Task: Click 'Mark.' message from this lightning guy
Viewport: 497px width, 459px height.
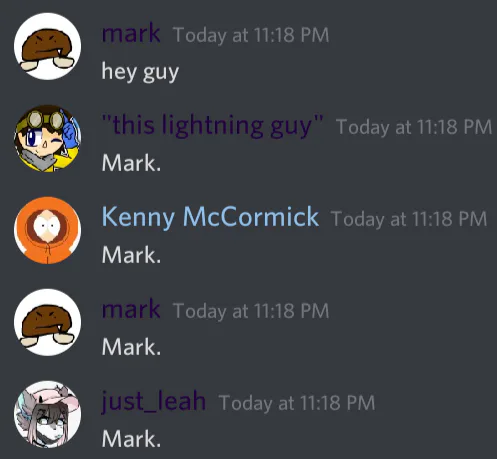Action: (131, 163)
